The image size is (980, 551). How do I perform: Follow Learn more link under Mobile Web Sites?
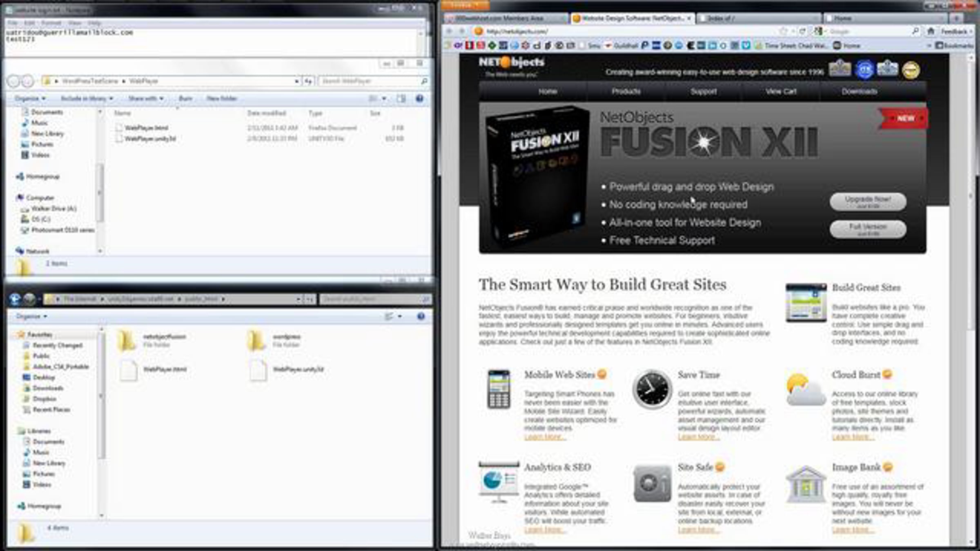coord(545,437)
